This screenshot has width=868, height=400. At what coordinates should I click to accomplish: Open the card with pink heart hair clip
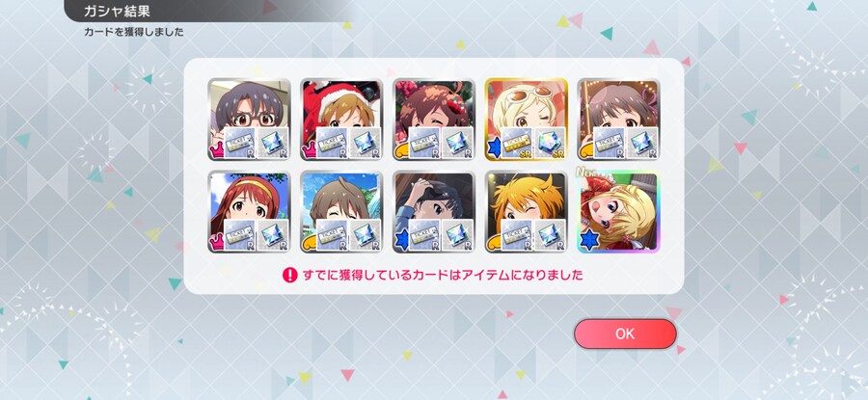click(x=618, y=120)
